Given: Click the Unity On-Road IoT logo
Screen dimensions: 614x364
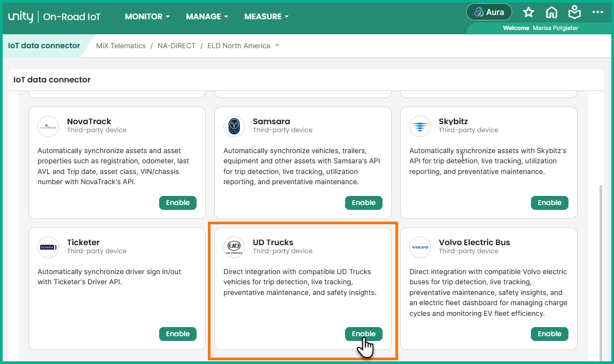Looking at the screenshot, I should click(54, 17).
